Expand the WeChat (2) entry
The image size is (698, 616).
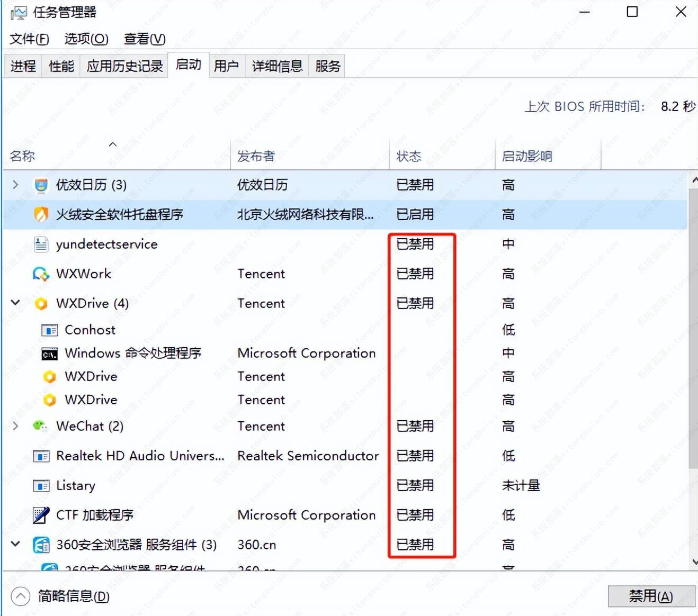(x=15, y=426)
